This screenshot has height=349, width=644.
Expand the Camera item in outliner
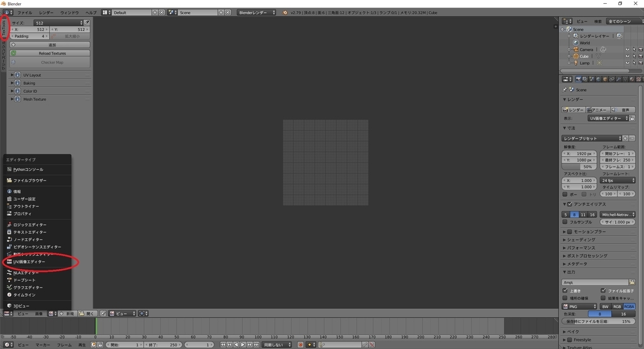click(x=569, y=50)
